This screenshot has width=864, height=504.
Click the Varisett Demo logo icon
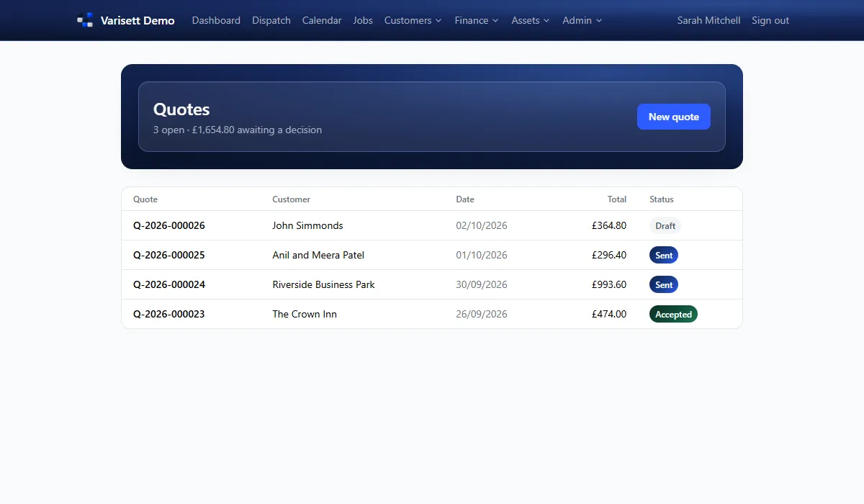pos(85,20)
